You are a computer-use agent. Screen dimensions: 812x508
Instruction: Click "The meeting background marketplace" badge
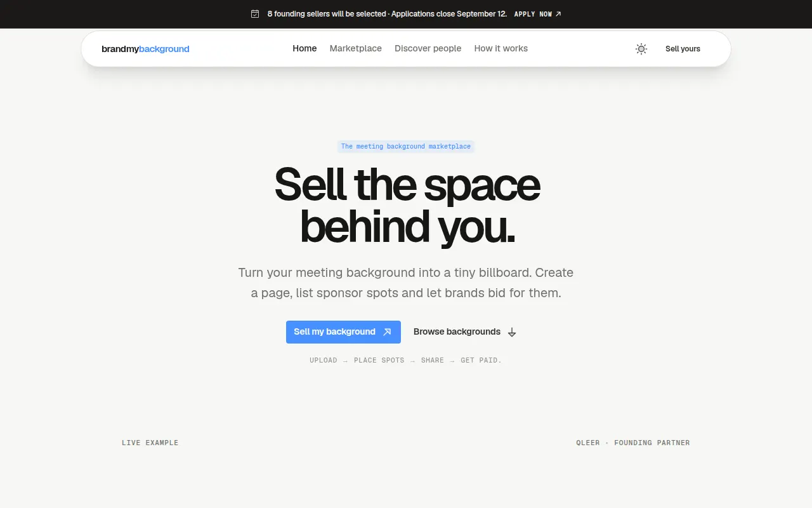coord(406,147)
